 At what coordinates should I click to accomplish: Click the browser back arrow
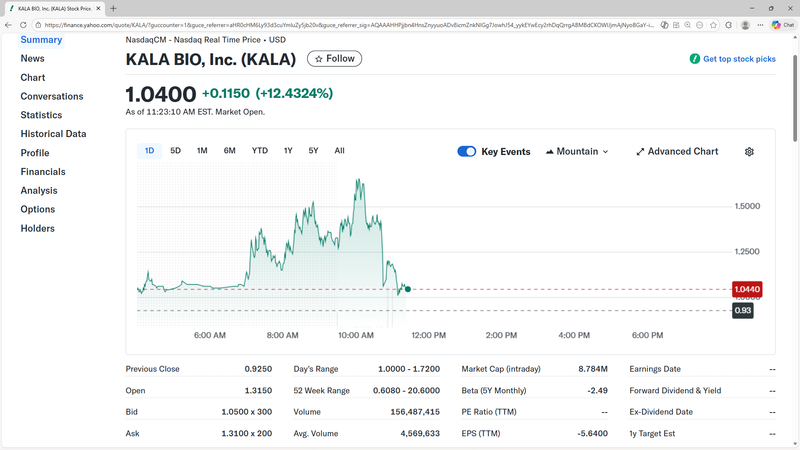pyautogui.click(x=8, y=24)
